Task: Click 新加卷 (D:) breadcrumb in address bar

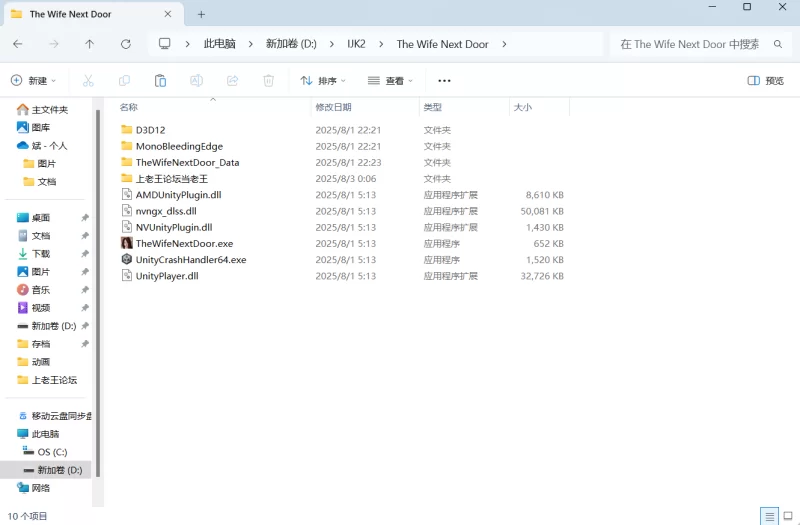Action: tap(291, 44)
